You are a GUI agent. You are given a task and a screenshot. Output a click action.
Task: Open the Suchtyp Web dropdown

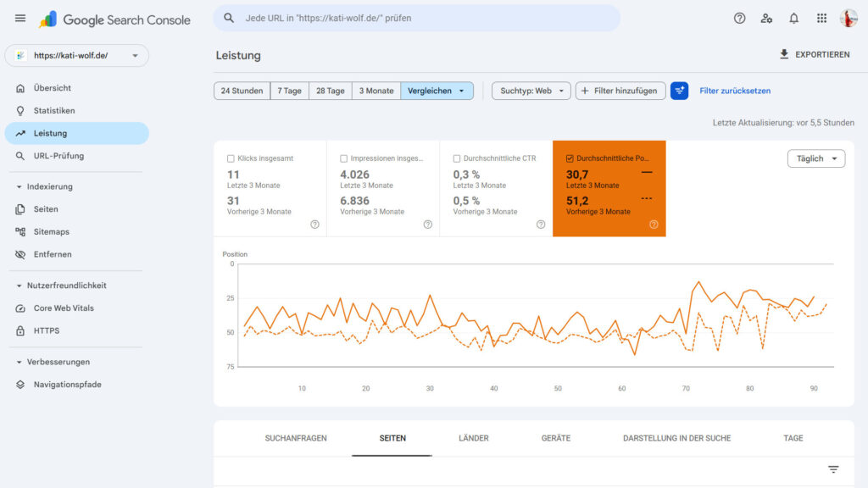click(x=531, y=91)
